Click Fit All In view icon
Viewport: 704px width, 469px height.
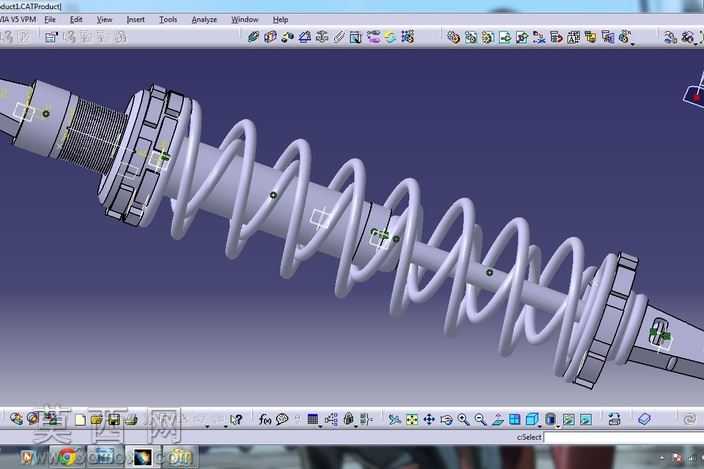412,420
